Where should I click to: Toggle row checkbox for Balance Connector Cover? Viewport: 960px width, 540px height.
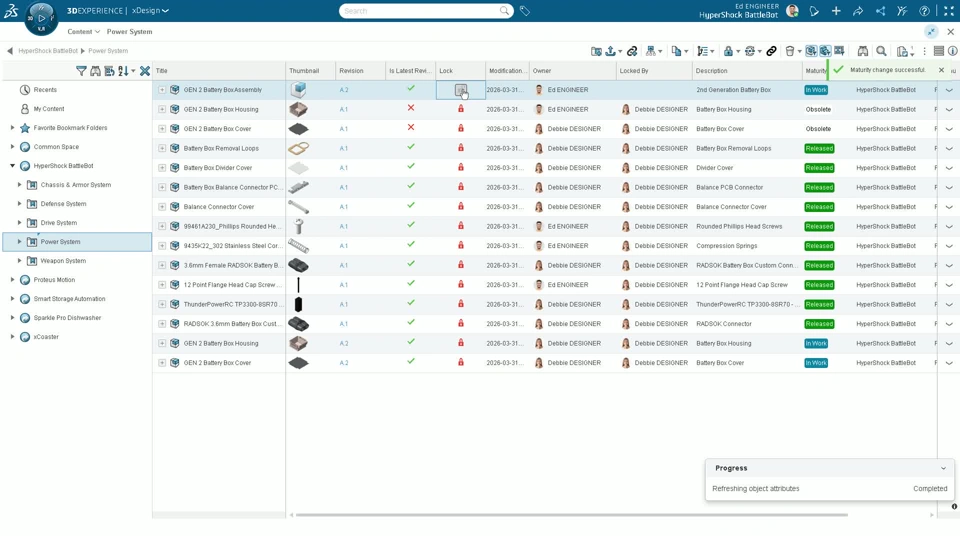coord(162,207)
